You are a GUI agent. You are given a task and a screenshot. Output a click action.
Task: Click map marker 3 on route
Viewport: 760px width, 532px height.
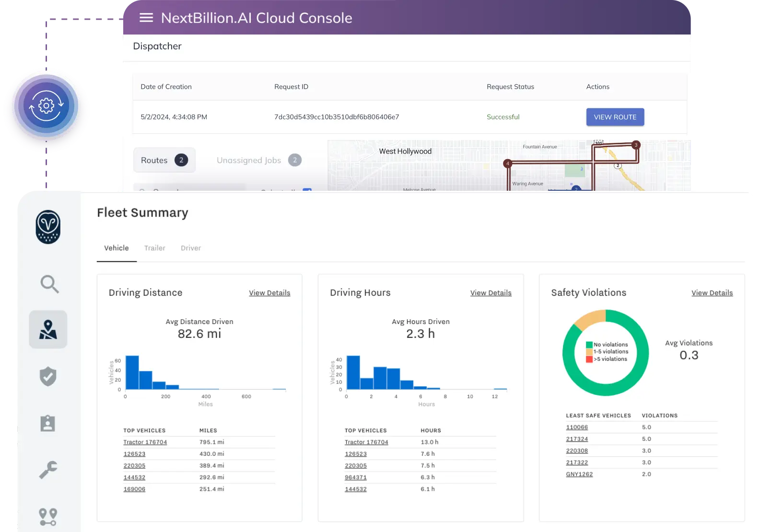pos(636,145)
